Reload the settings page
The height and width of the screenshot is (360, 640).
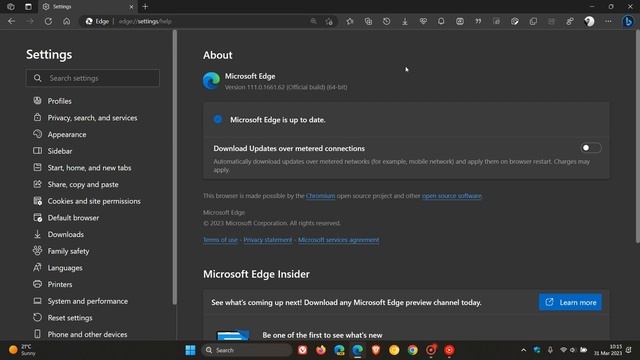coord(48,21)
